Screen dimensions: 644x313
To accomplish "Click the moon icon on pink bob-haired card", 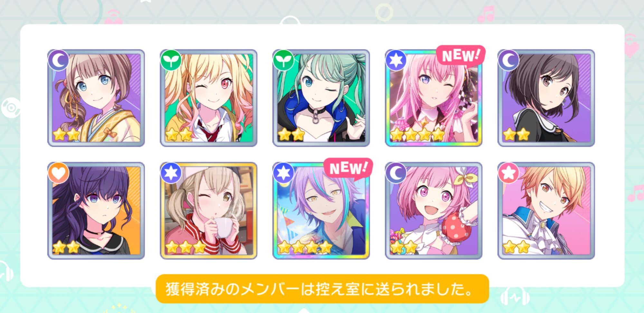I will tap(396, 173).
